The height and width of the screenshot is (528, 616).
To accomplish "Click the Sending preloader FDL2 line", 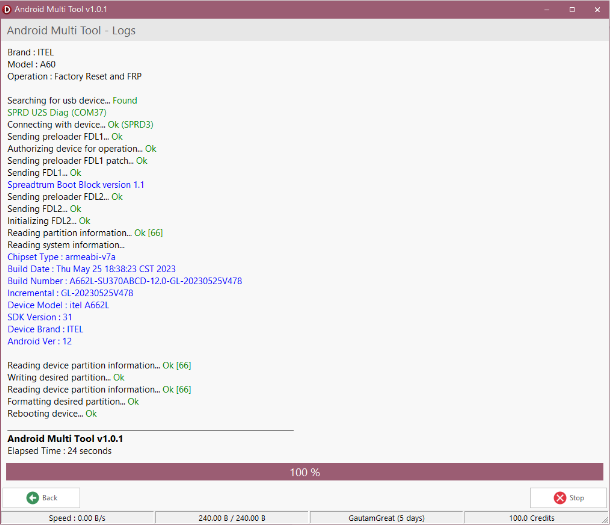I will (66, 198).
